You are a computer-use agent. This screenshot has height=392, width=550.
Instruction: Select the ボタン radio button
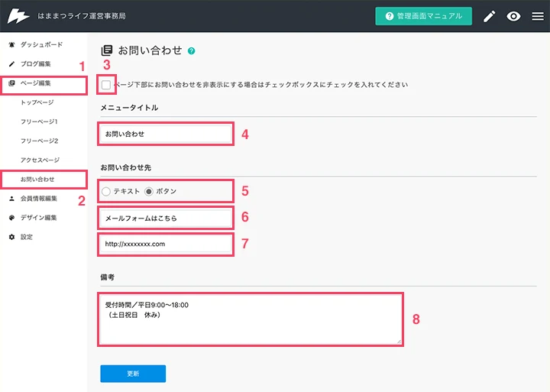149,191
